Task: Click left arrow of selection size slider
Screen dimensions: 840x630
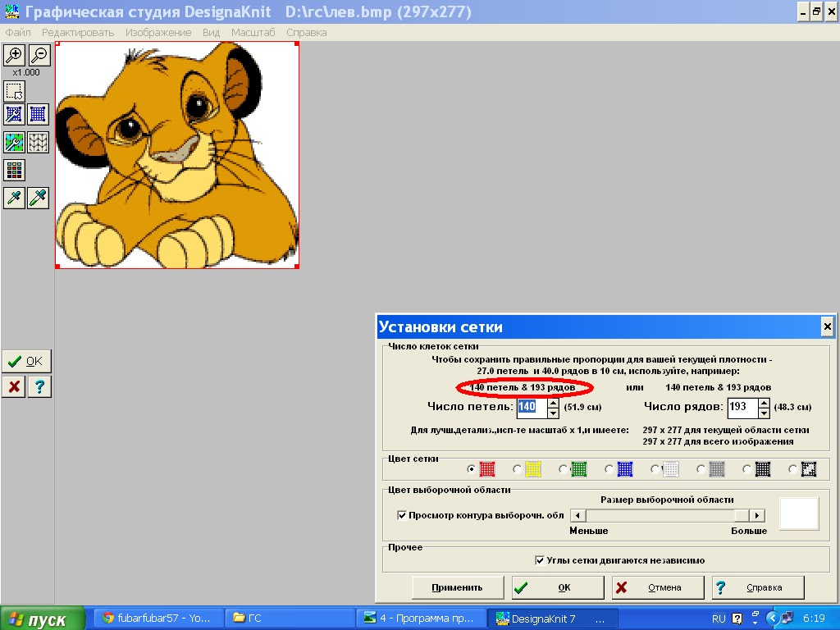Action: (577, 515)
